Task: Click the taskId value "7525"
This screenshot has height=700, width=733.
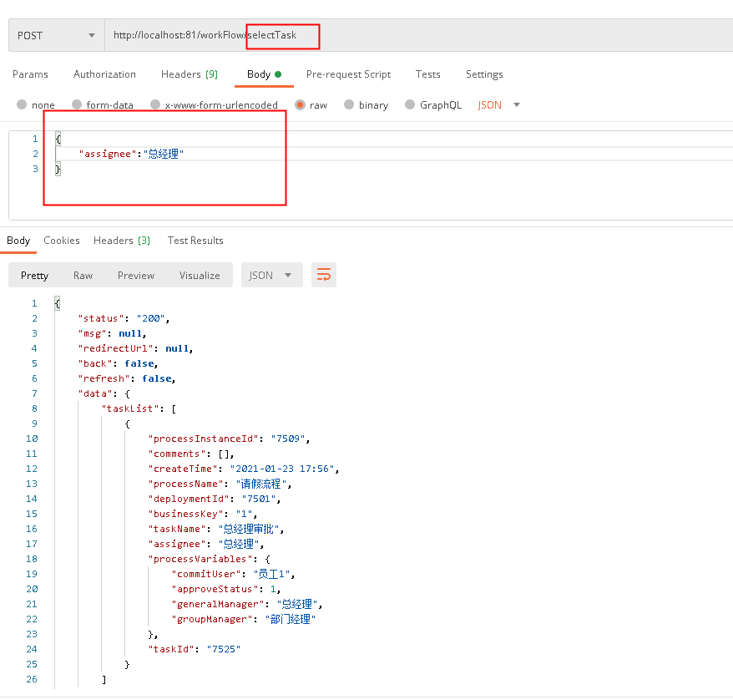Action: click(224, 649)
